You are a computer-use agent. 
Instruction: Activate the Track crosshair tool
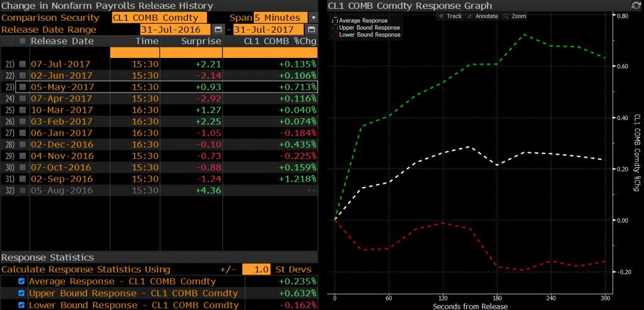coord(450,16)
